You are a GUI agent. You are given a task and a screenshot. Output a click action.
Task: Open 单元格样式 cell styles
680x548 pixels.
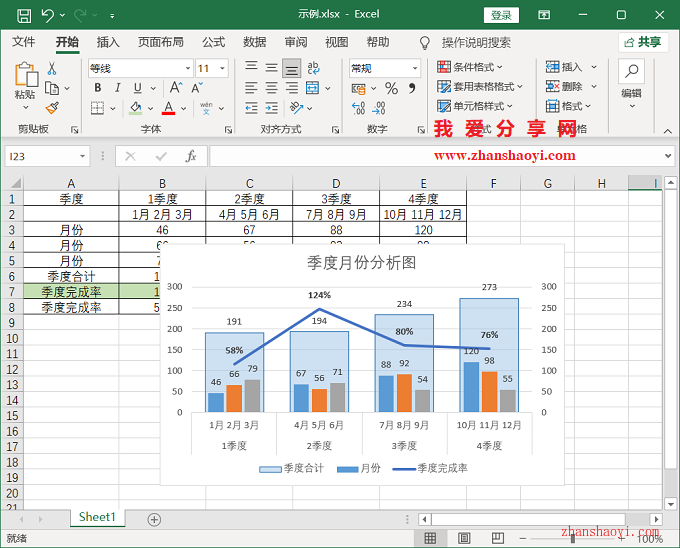[475, 106]
